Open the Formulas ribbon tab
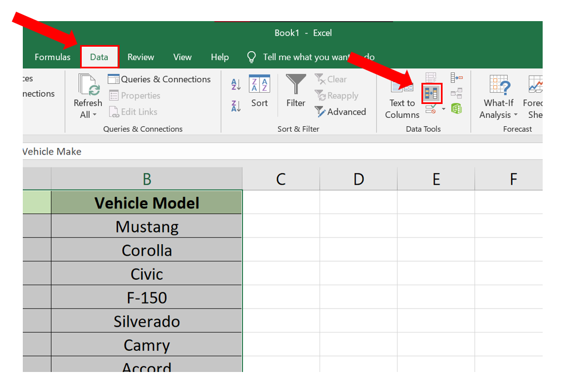Image resolution: width=561 pixels, height=392 pixels. tap(53, 57)
